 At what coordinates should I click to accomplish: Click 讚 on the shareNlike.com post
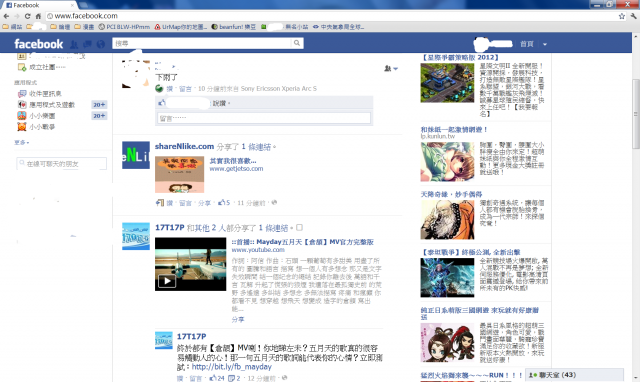click(169, 203)
